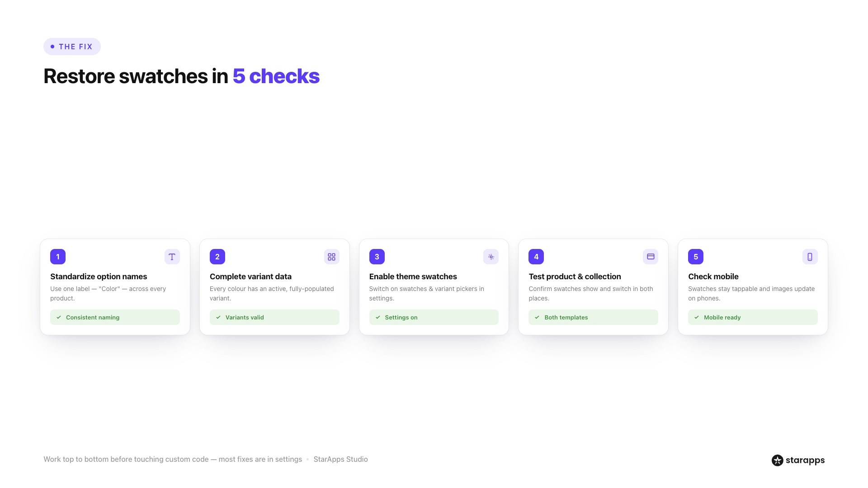Click the purple "5 checks" headline text

tap(276, 76)
